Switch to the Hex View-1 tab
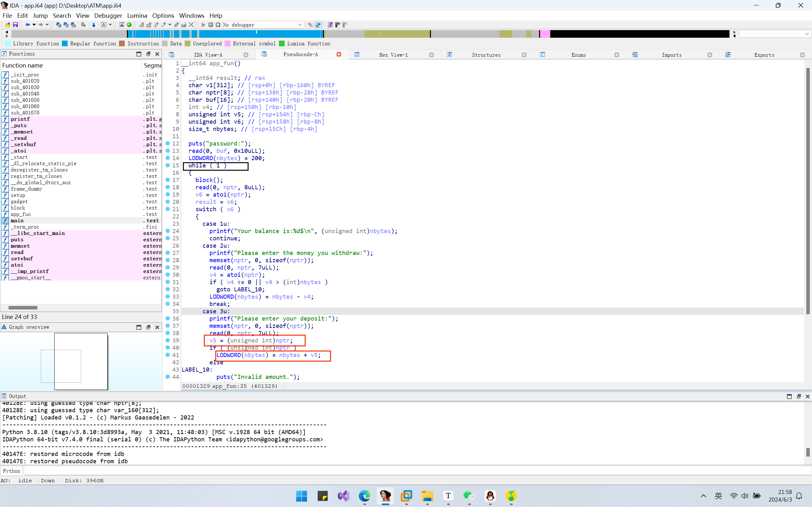 click(x=393, y=55)
